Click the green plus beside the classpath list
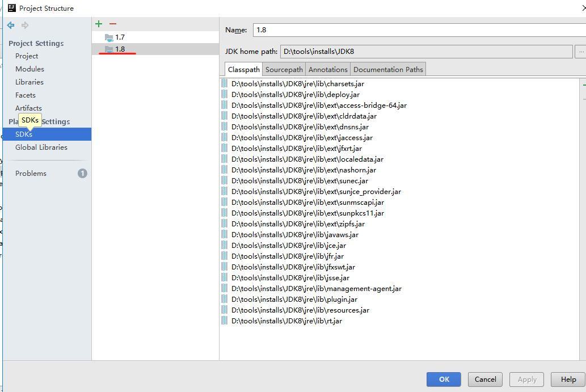 (583, 84)
